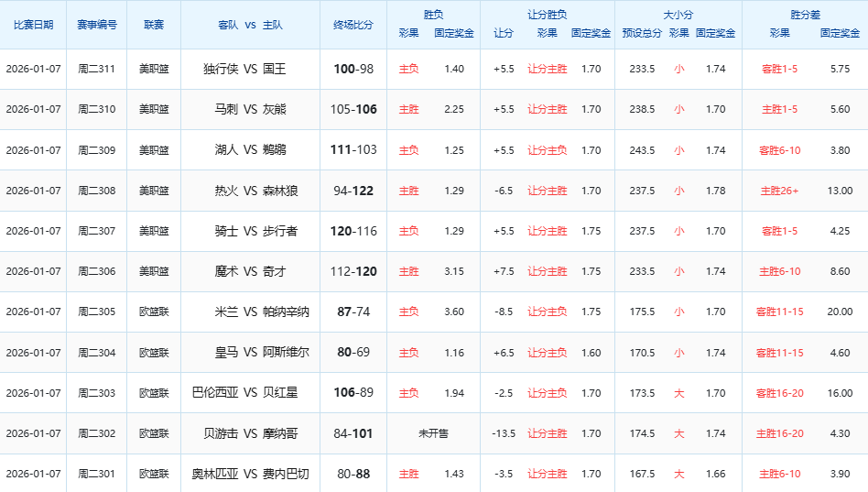The image size is (868, 492).
Task: Click the 让分主负 result in 周二309 row
Action: point(547,150)
